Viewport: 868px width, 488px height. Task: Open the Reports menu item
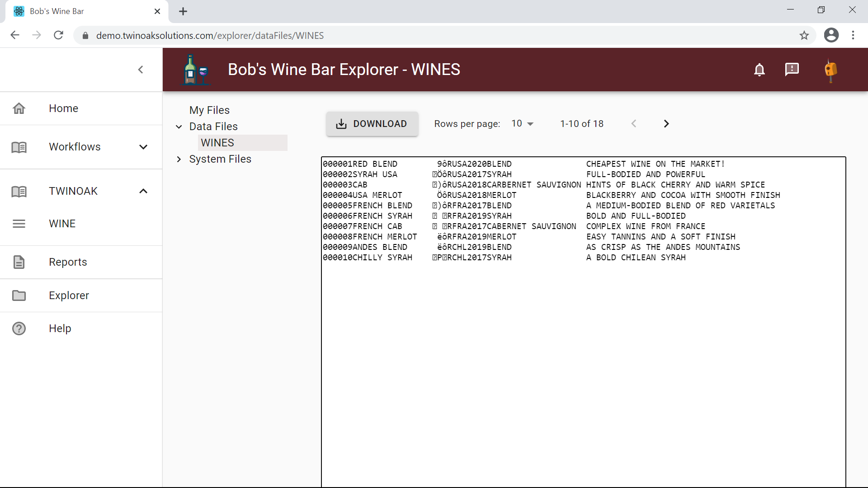click(x=81, y=262)
